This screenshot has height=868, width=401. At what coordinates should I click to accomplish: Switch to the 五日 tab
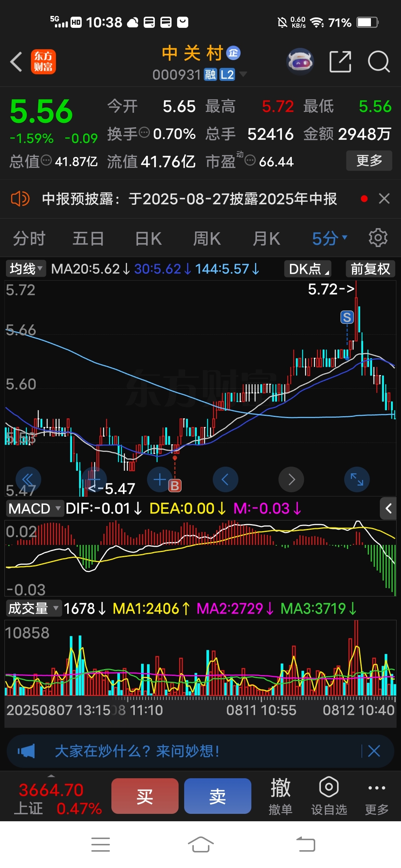(88, 238)
